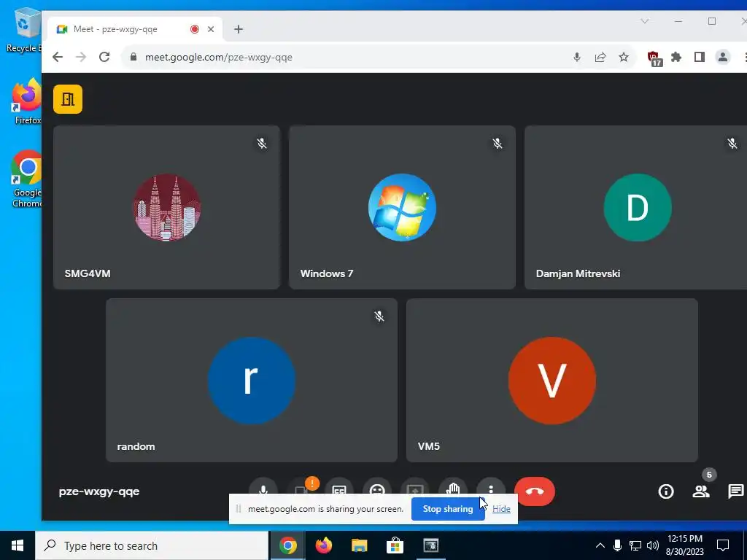Open the notification center icon

723,545
